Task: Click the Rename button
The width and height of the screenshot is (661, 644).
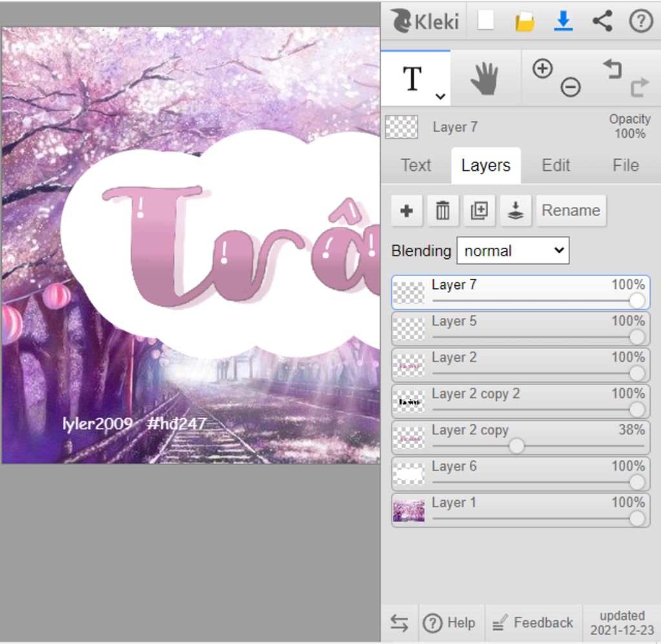Action: [x=571, y=210]
